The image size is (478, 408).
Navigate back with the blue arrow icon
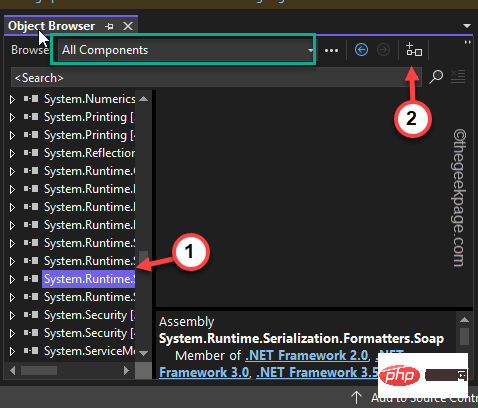(361, 50)
